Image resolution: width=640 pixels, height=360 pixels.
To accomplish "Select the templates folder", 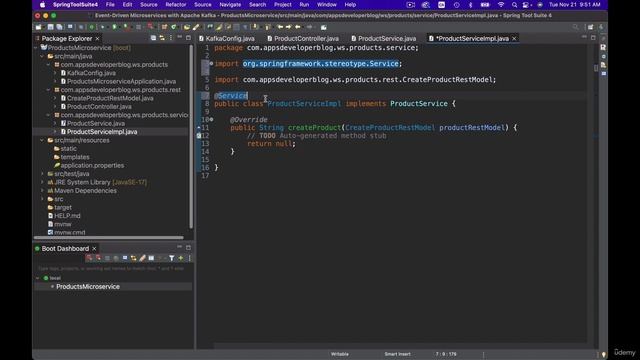I will click(75, 157).
